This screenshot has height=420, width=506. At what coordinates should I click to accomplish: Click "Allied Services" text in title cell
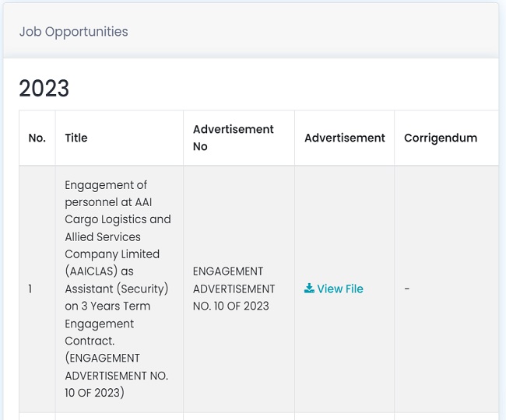point(103,236)
